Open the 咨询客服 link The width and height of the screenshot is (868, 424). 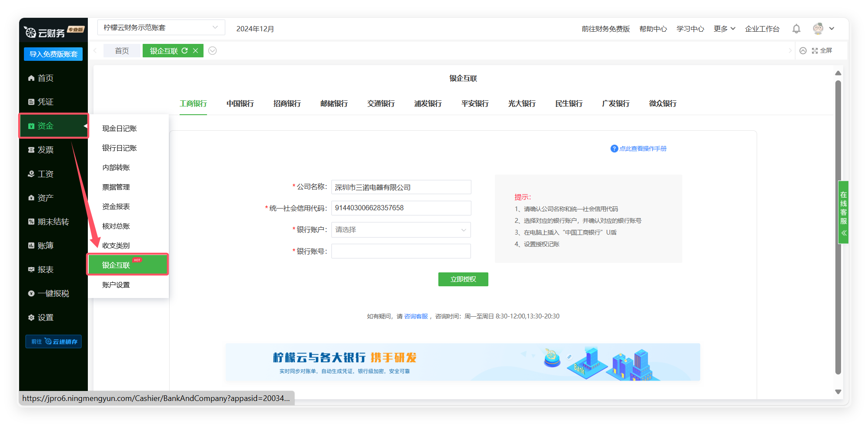point(416,316)
